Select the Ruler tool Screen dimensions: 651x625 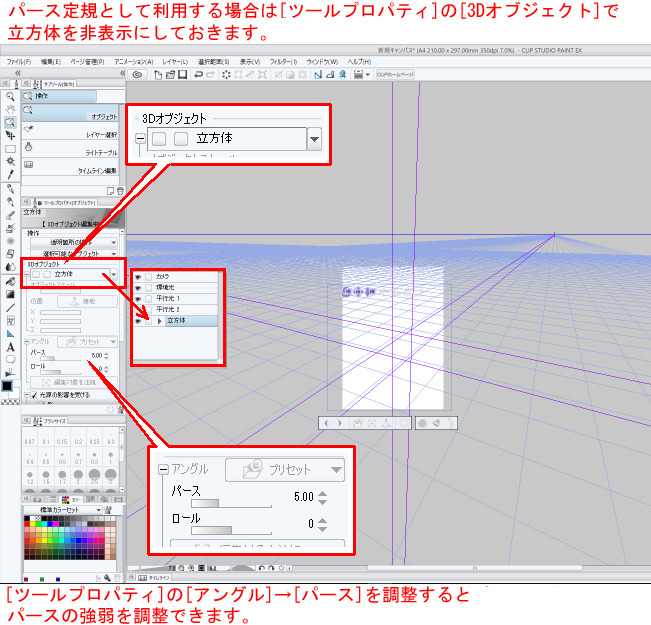10,333
